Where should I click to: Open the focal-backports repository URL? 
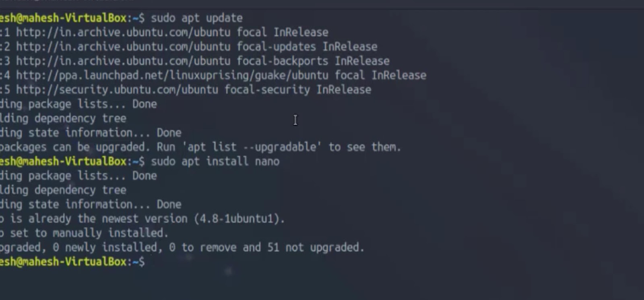tap(123, 61)
